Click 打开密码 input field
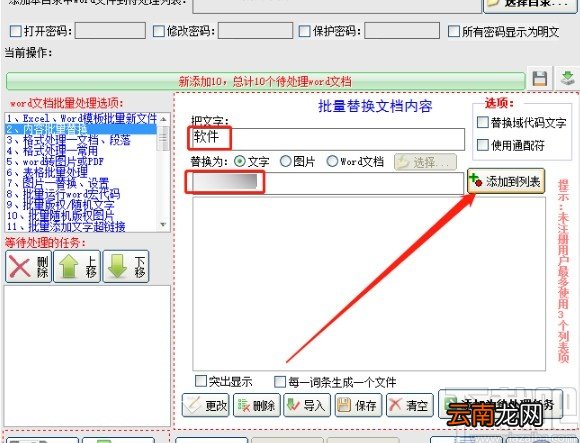 [x=110, y=30]
